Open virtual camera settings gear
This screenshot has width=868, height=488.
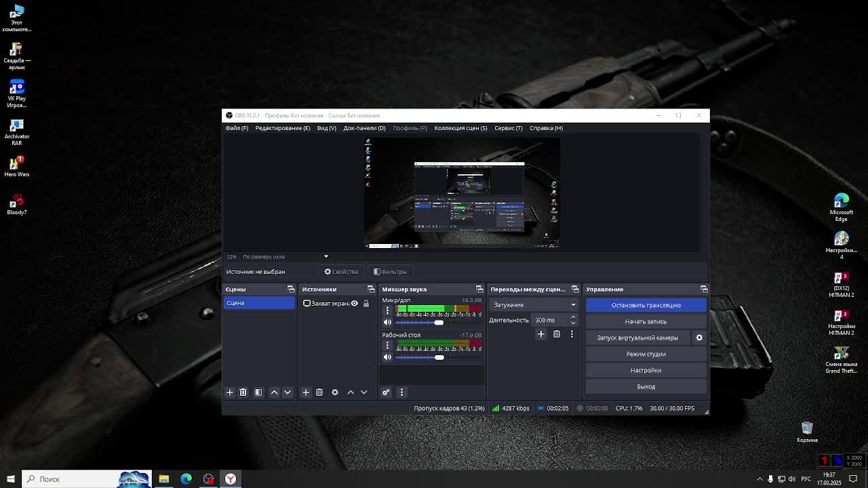point(699,338)
